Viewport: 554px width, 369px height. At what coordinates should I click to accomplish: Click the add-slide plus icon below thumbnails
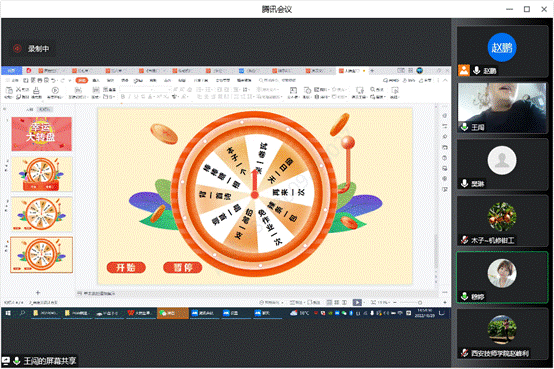click(38, 293)
